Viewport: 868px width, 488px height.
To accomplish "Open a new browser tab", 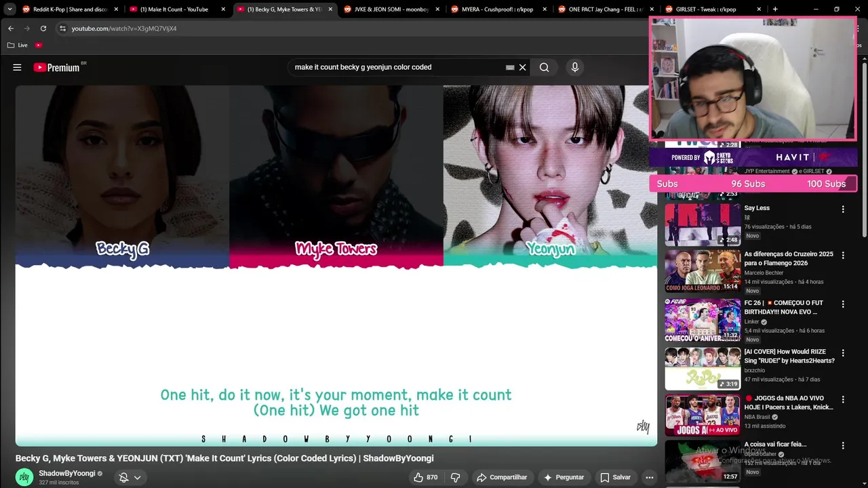I will [x=775, y=9].
